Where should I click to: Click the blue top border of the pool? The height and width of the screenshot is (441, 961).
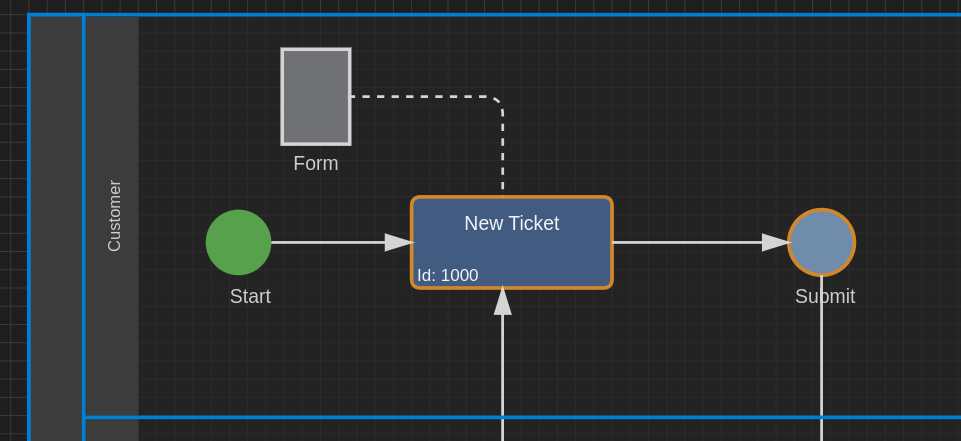click(x=495, y=14)
